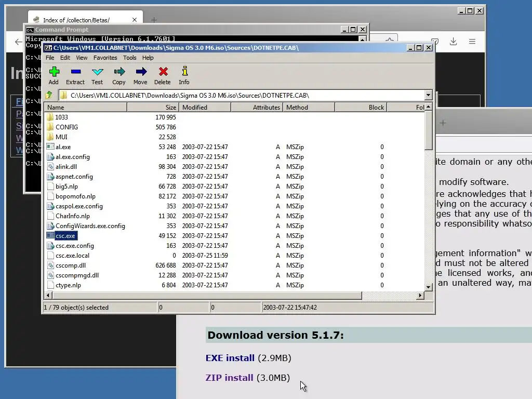Screen dimensions: 532x399
Task: Click the address path field
Action: (x=241, y=96)
